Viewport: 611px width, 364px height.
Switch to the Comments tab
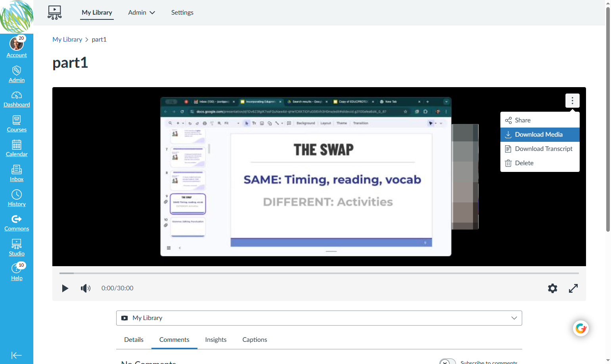174,340
